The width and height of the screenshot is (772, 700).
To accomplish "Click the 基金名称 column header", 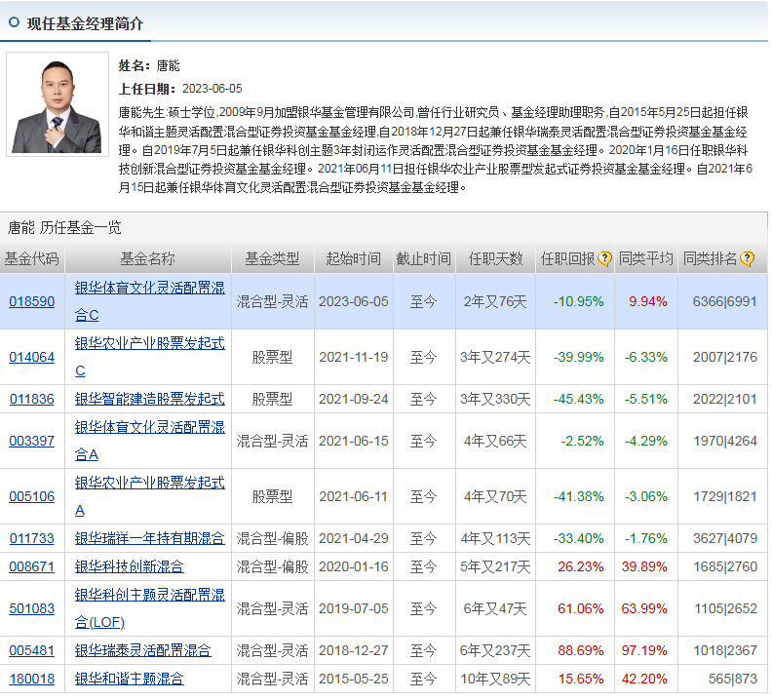I will [x=148, y=258].
